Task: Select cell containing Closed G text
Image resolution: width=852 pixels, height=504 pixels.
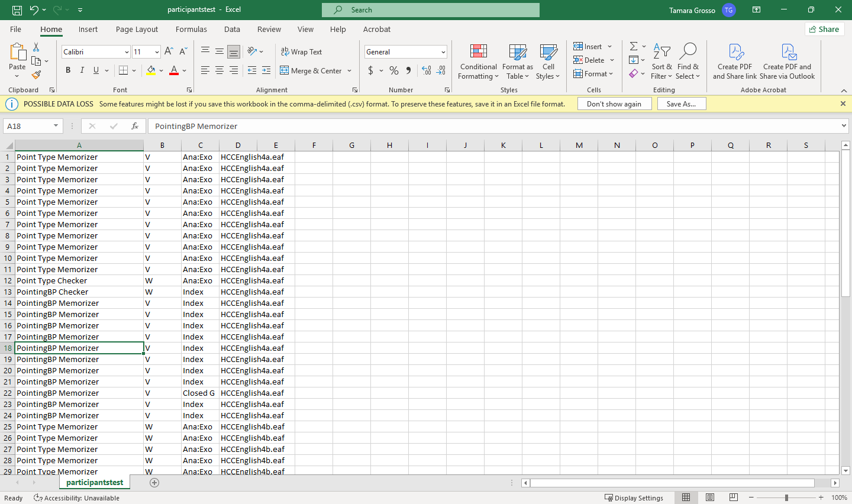Action: [x=199, y=393]
